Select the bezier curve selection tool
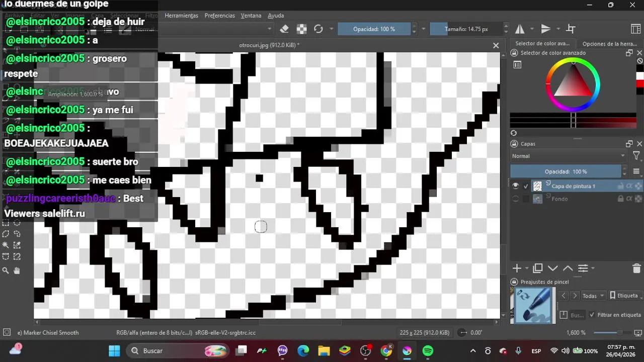 point(6,257)
